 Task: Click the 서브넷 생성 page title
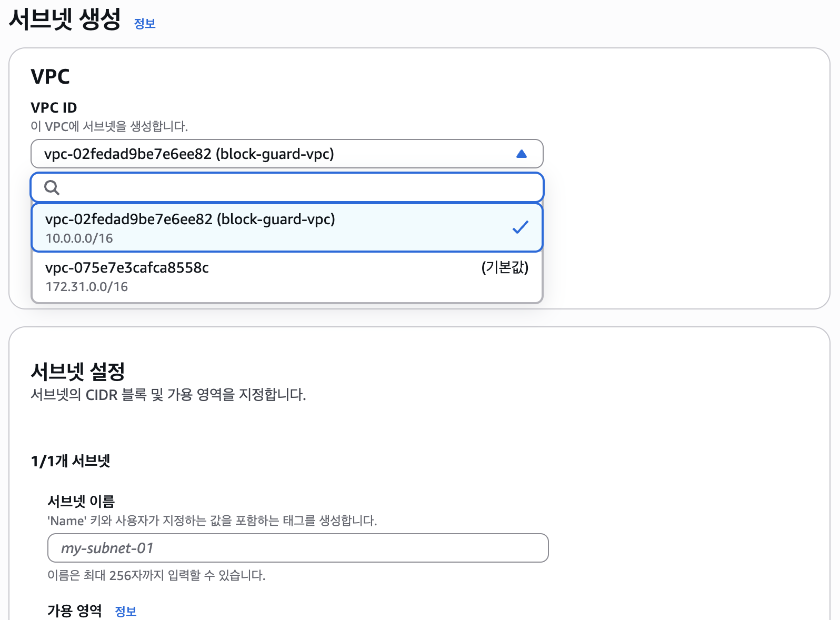(65, 20)
